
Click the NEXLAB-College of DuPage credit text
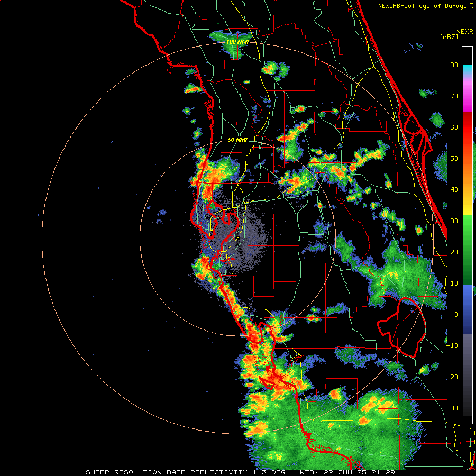(x=422, y=6)
